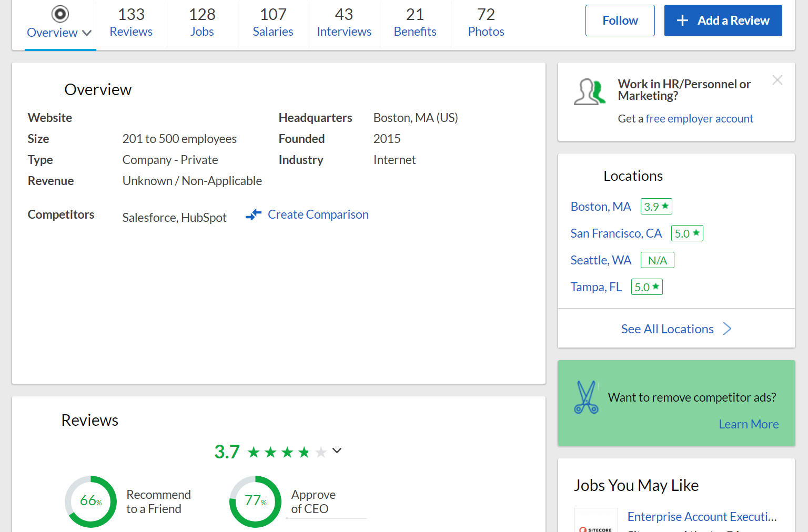Open the Enterprise Account Executive job link
Viewport: 808px width, 532px height.
click(x=702, y=517)
